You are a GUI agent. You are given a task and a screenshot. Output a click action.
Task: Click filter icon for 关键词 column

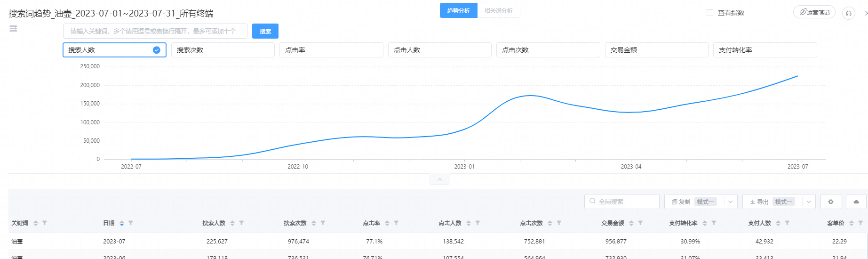click(x=45, y=223)
